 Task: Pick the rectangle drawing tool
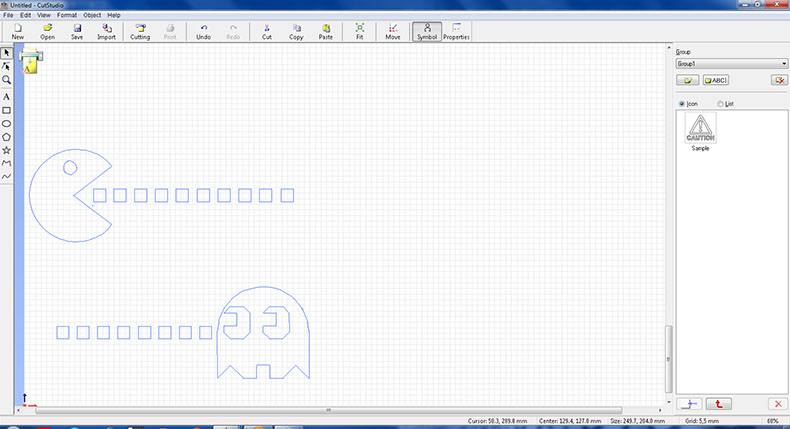pyautogui.click(x=7, y=110)
